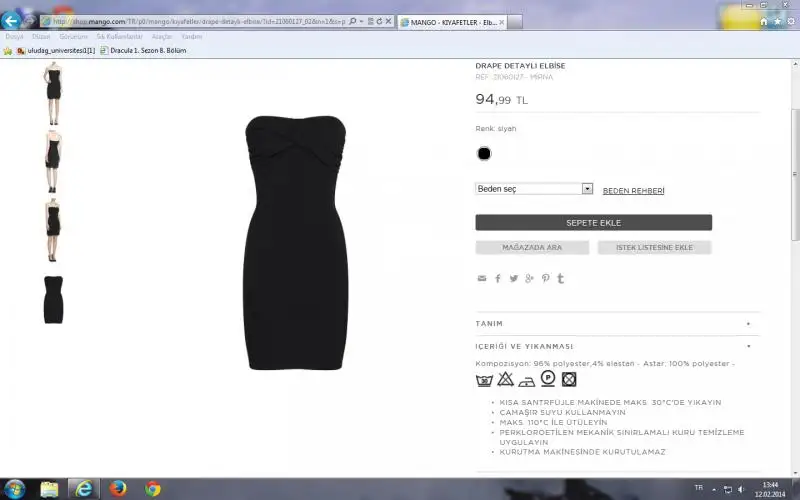
Task: Open Favorites star icon at top right
Action: [777, 21]
